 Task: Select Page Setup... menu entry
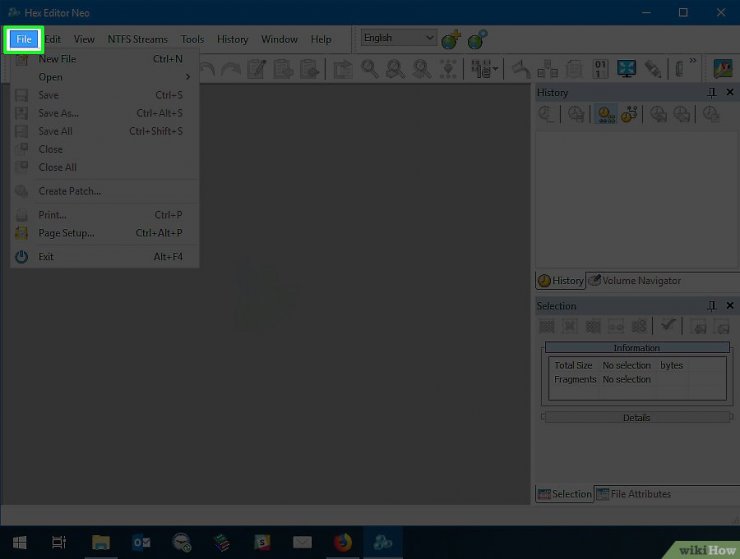tap(104, 233)
